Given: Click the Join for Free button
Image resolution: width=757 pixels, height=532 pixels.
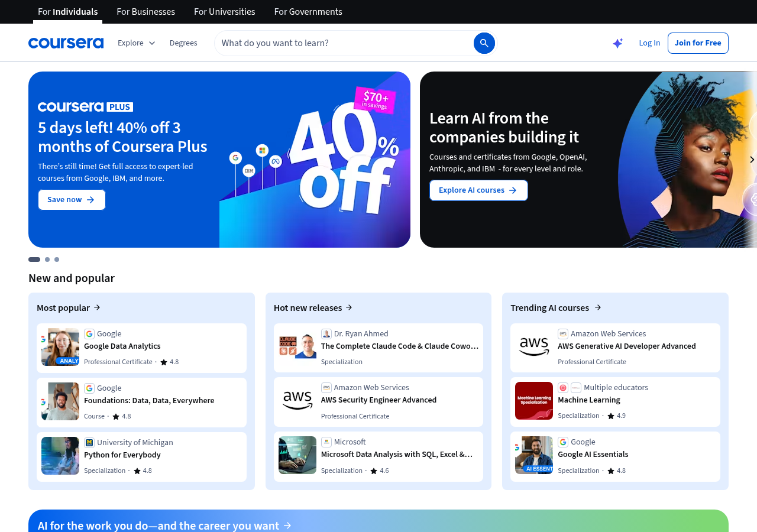Looking at the screenshot, I should [x=698, y=43].
